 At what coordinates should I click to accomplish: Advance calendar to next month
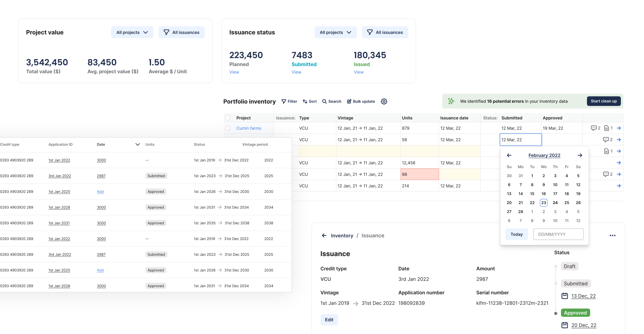coord(580,155)
